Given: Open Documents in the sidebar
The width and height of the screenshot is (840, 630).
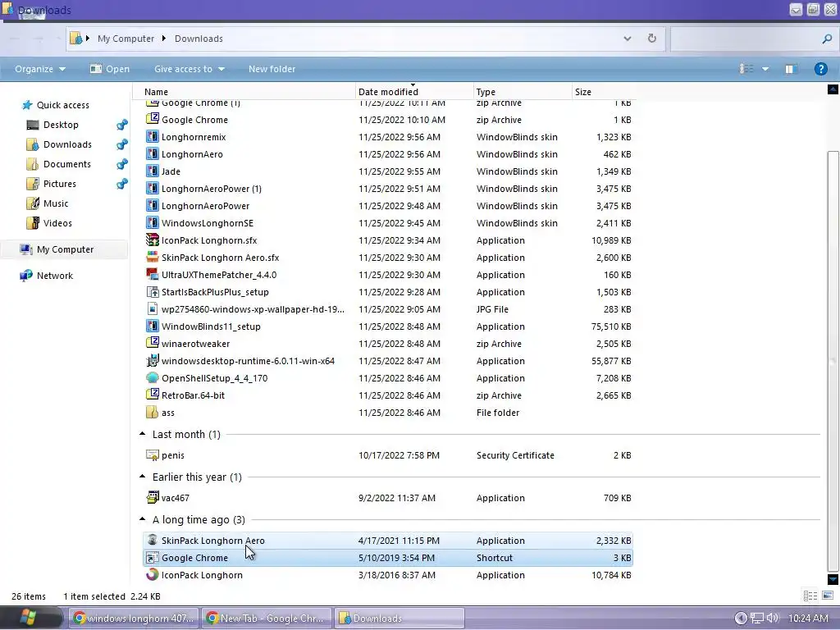Looking at the screenshot, I should (x=67, y=164).
